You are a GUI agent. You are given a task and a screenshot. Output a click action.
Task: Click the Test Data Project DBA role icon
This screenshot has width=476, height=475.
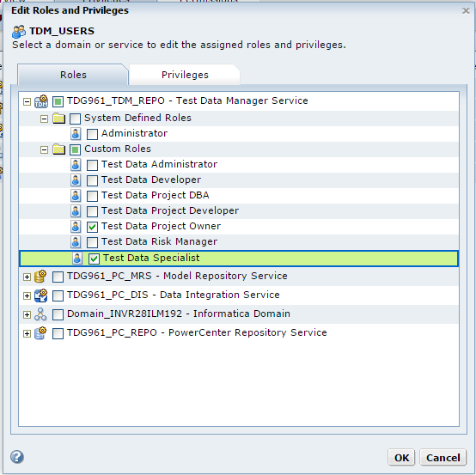click(x=76, y=196)
